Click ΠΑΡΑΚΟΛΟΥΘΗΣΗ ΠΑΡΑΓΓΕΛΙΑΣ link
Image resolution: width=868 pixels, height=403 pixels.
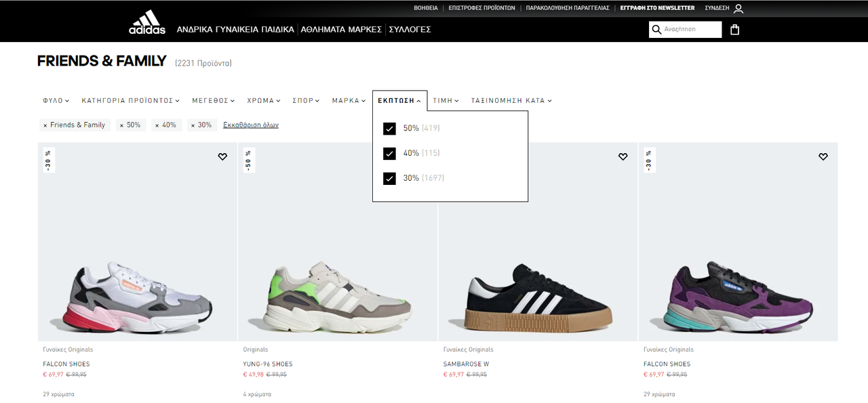(x=568, y=8)
